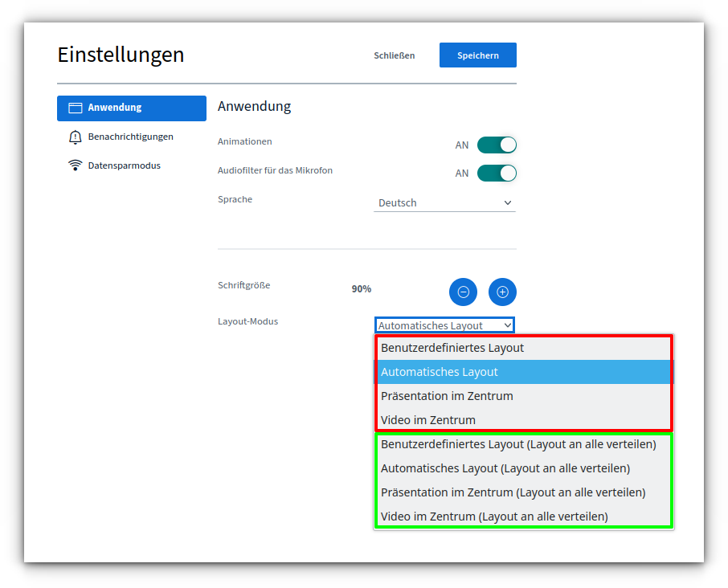Choose highlighted Automatisches Layout option
Screen dimensions: 728x588
(439, 372)
